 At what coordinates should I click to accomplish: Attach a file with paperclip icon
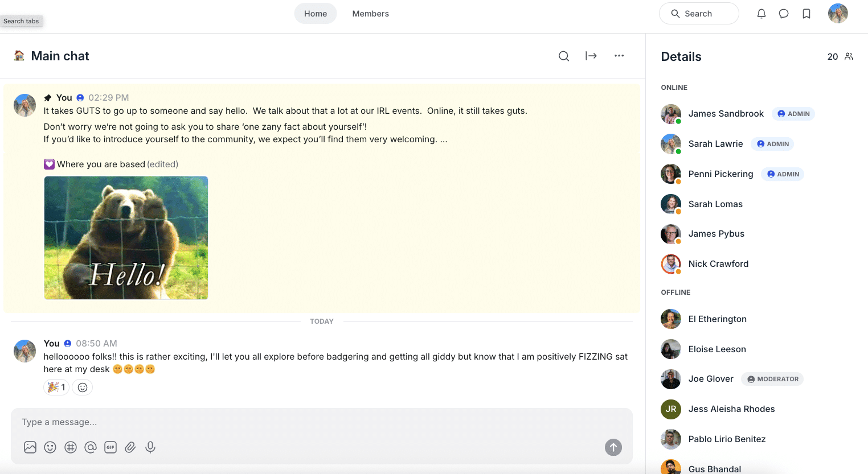point(130,447)
